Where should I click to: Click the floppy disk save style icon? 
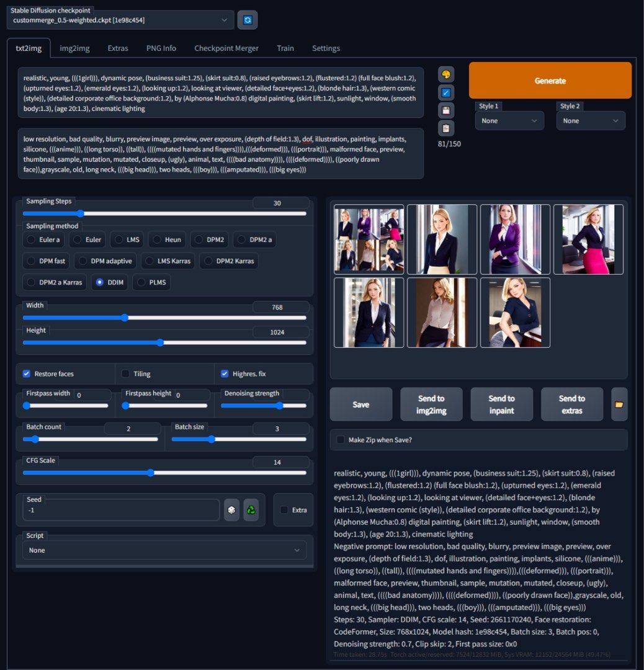point(445,110)
